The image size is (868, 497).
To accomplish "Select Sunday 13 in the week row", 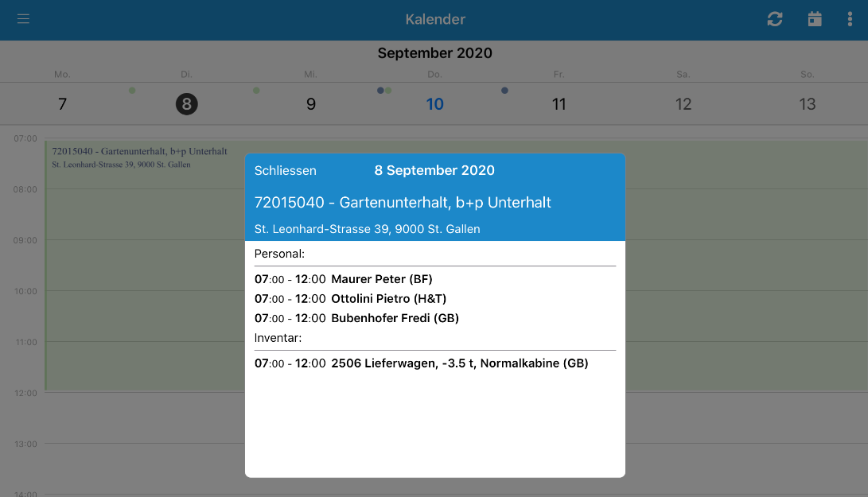I will pos(807,104).
